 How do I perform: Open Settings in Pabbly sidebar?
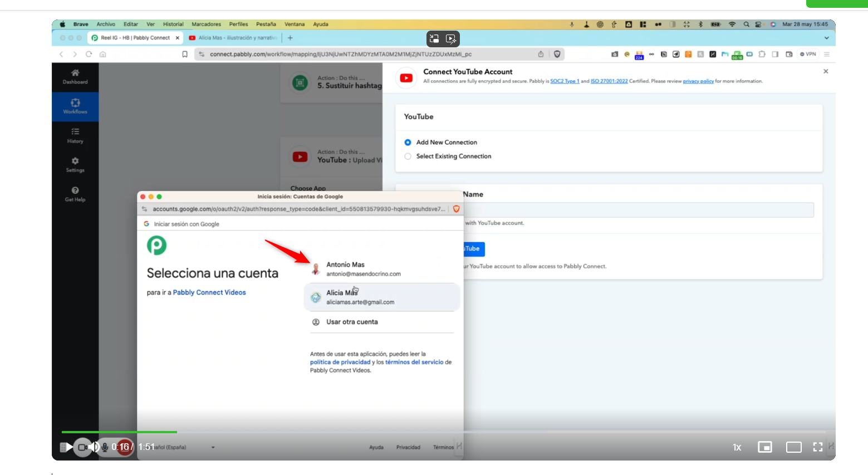point(75,165)
